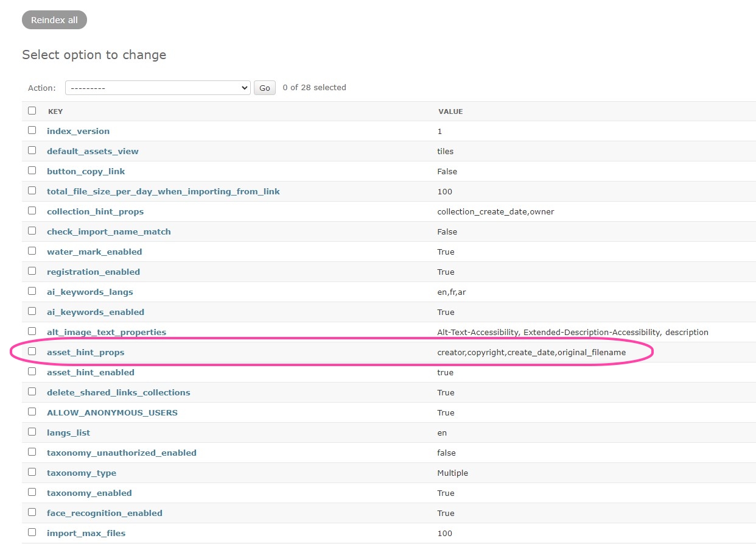756x544 pixels.
Task: Check the default_assets_view row checkbox
Action: point(32,150)
